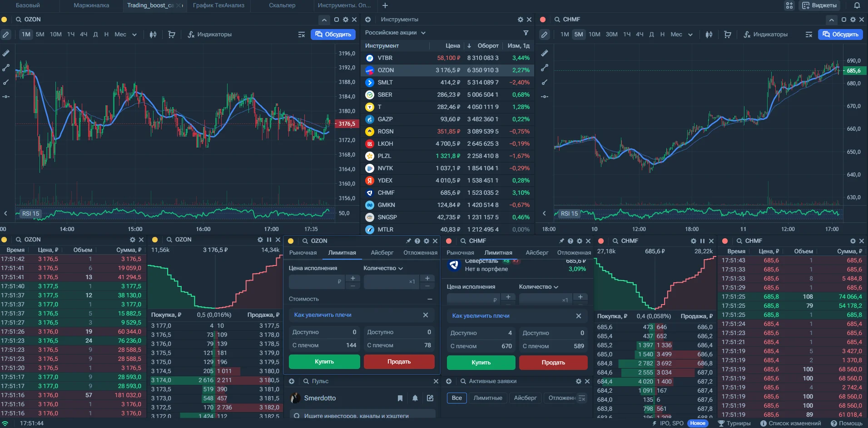Select the pencil drawing tool on OZON chart
This screenshot has height=428, width=868.
[6, 34]
